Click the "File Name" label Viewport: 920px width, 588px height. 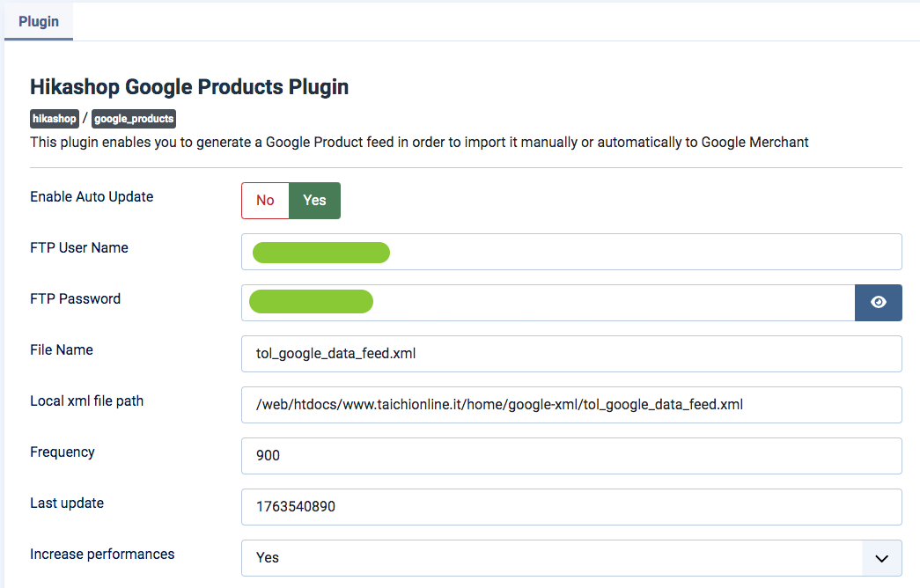click(x=62, y=350)
